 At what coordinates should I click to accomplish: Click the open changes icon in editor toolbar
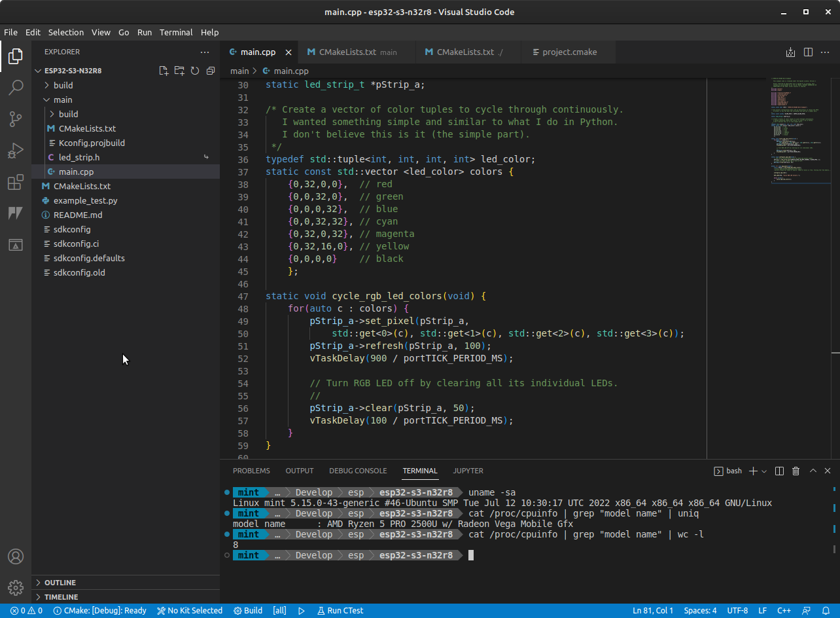790,52
